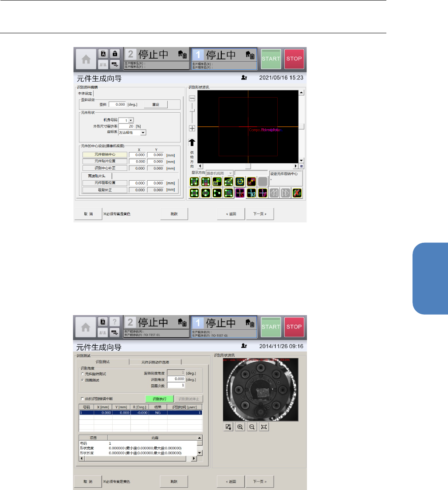Click the shape view vertical scrollbar thumb
Viewport: 448px width, 490px height.
tap(302, 126)
